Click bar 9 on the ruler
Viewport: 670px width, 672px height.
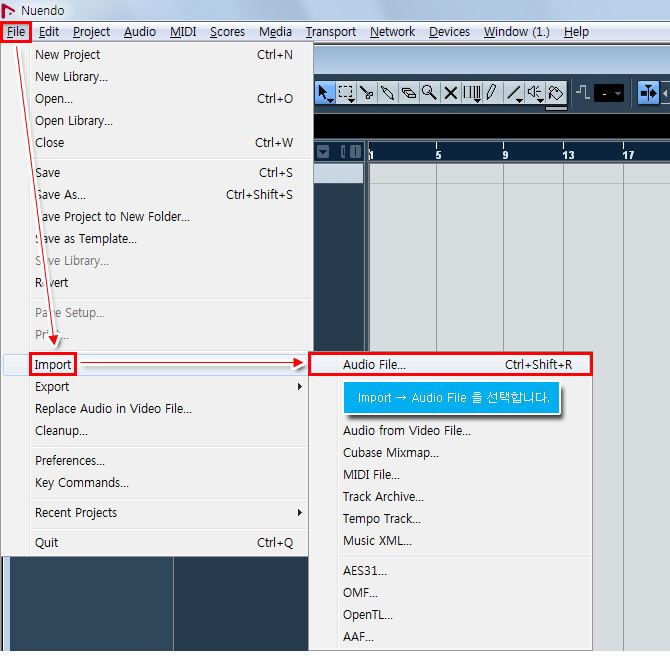pos(505,153)
